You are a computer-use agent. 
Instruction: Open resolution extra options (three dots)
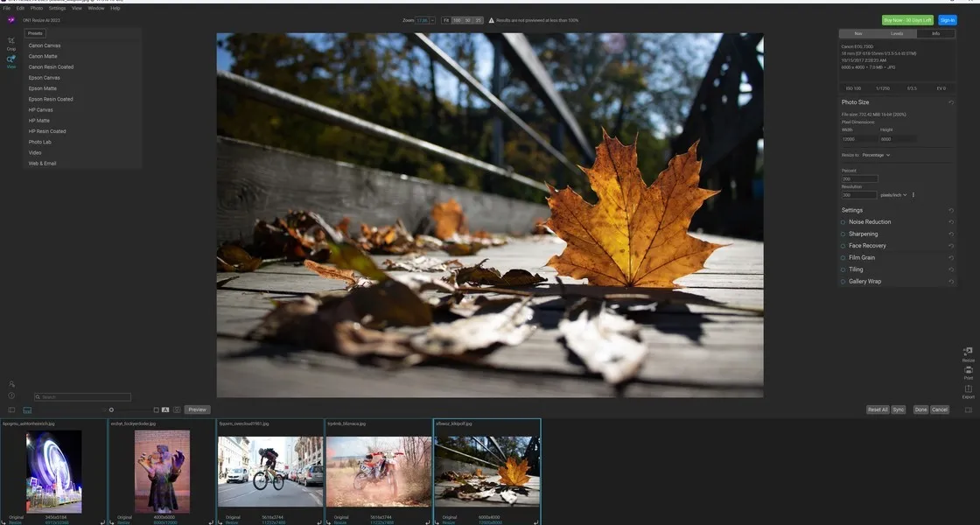pos(913,195)
